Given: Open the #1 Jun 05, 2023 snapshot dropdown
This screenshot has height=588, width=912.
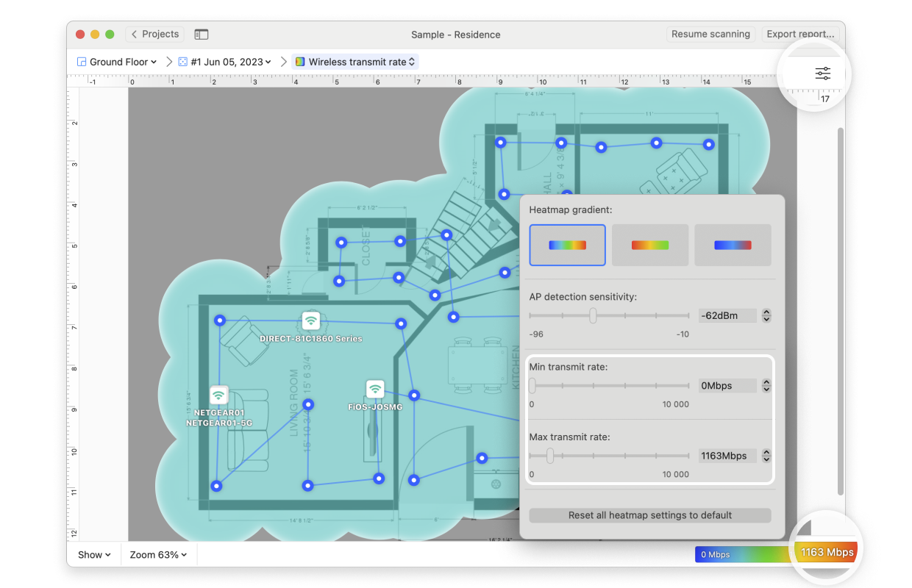Looking at the screenshot, I should coord(225,62).
